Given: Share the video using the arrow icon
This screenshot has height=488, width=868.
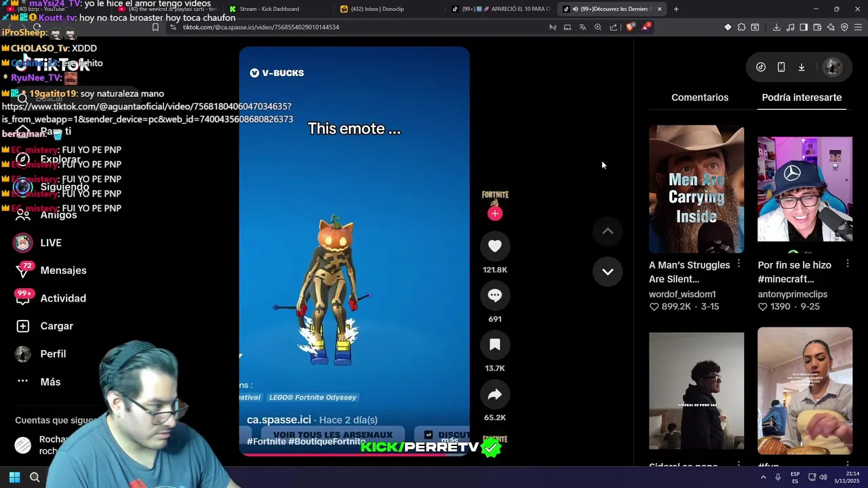Looking at the screenshot, I should (495, 394).
